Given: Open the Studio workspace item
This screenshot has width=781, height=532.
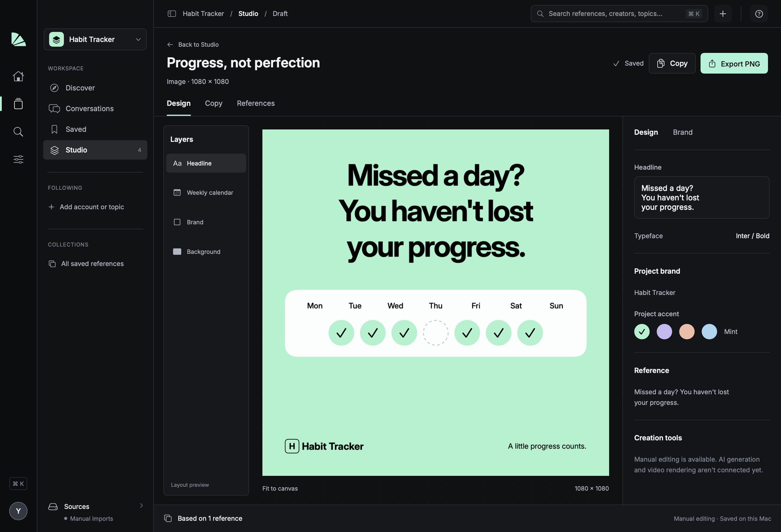Looking at the screenshot, I should [x=95, y=150].
